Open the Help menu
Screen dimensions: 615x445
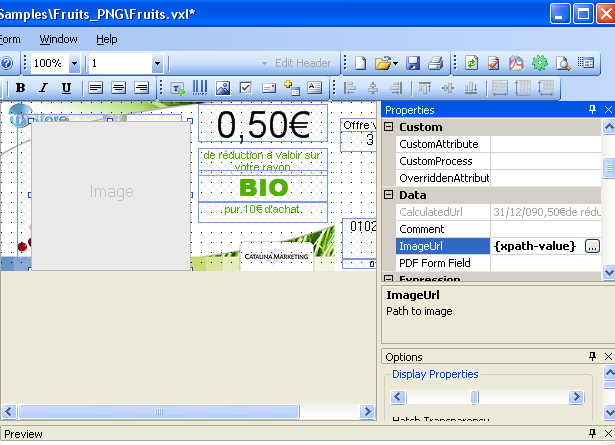click(107, 39)
